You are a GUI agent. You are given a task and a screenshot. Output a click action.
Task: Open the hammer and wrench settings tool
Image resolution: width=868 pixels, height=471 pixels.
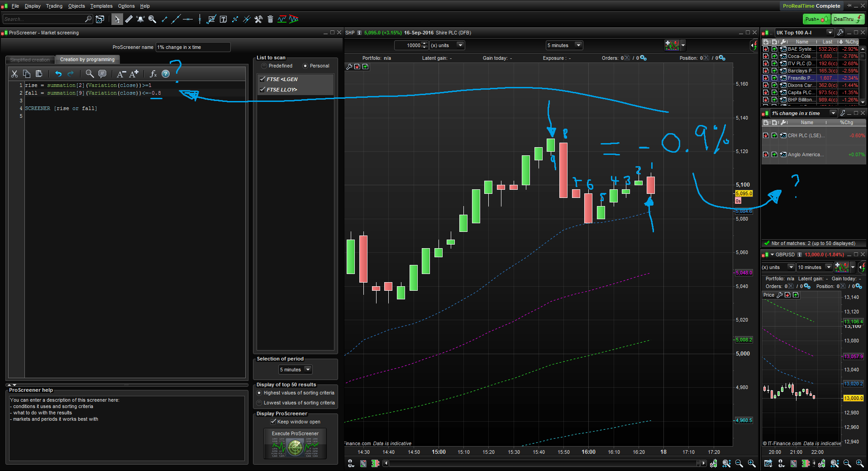coord(258,19)
